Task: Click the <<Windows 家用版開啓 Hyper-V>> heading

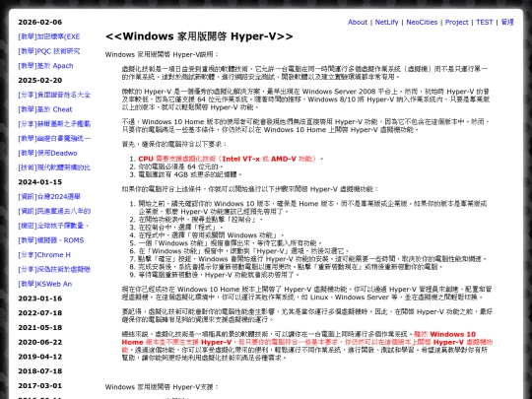Action: (199, 36)
